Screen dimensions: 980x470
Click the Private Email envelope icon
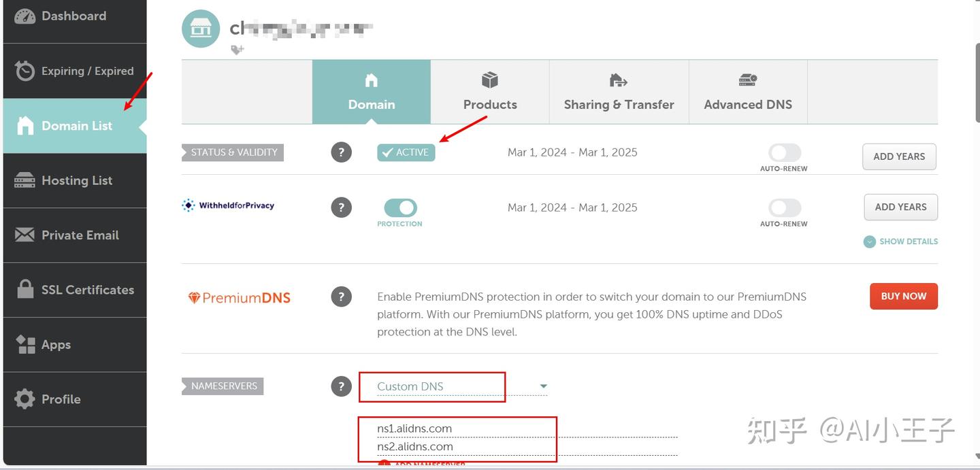(25, 235)
